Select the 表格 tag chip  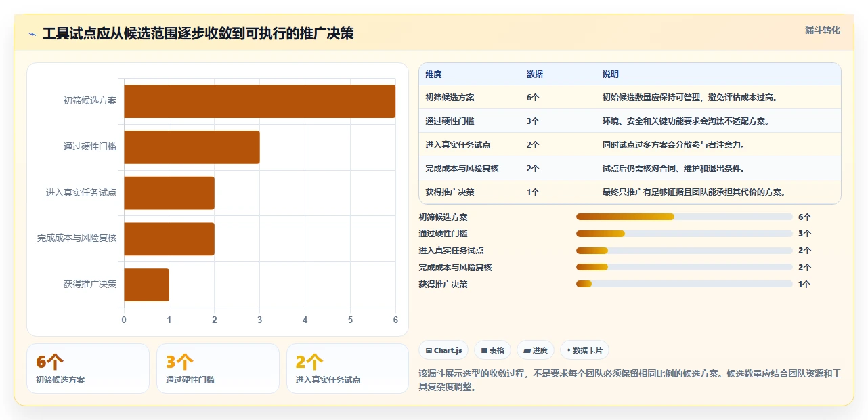point(493,350)
